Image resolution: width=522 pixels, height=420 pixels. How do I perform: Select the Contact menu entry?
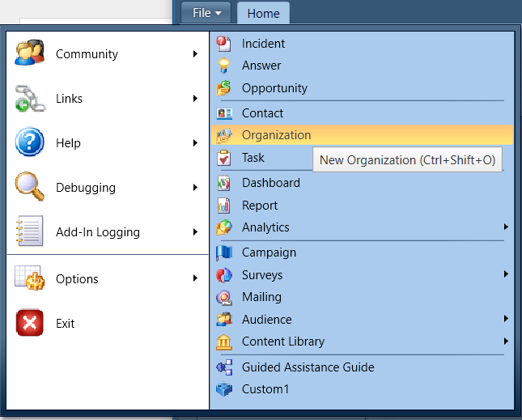(363, 113)
